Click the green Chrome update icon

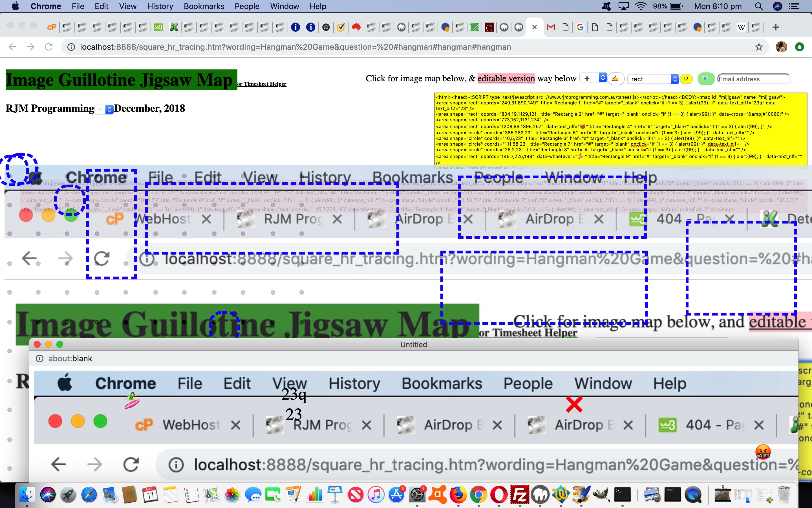tap(800, 47)
